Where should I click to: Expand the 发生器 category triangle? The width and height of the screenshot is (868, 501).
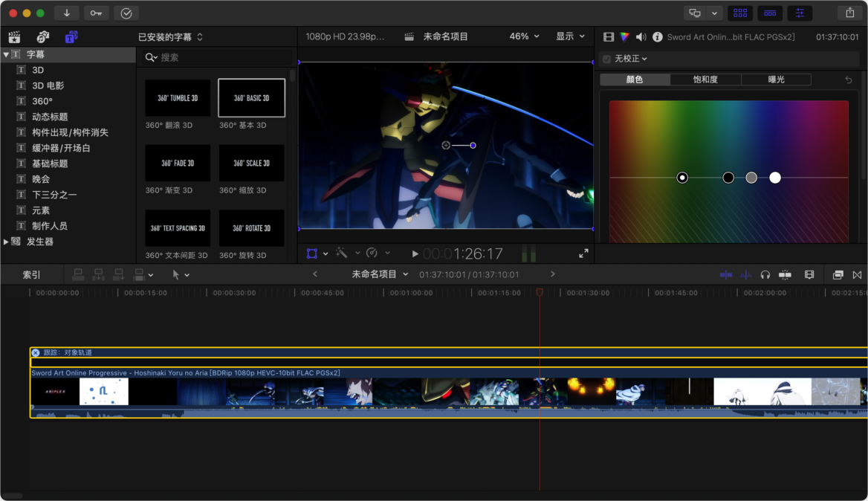(x=6, y=242)
